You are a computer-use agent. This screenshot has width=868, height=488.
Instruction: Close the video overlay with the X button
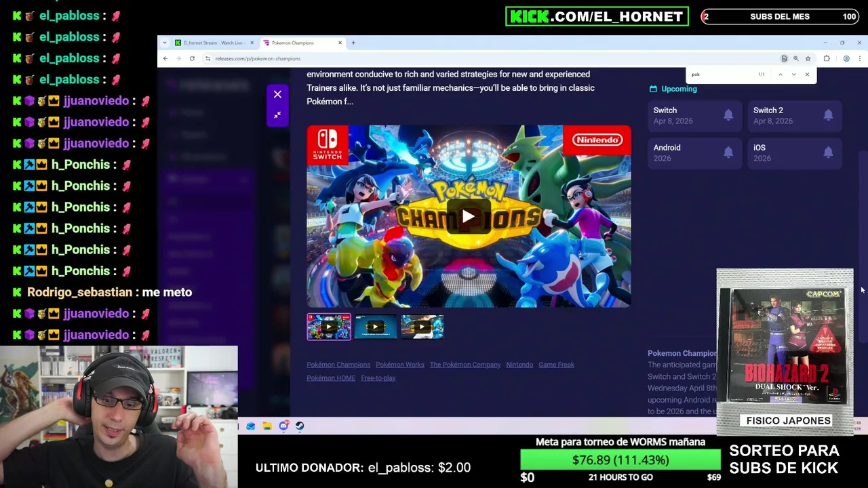click(x=277, y=95)
